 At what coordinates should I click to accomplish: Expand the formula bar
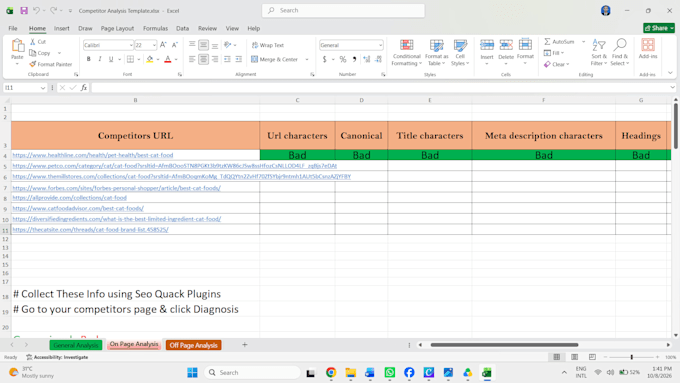[x=672, y=88]
